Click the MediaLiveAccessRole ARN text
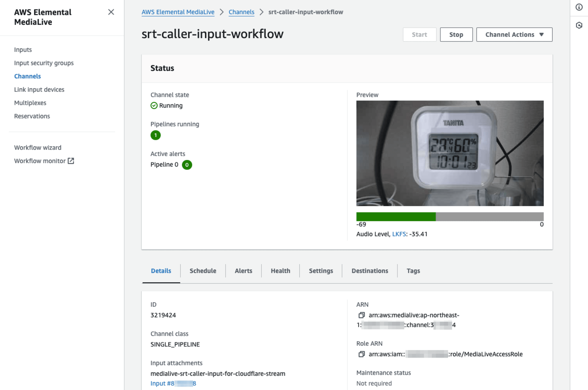 pyautogui.click(x=445, y=354)
